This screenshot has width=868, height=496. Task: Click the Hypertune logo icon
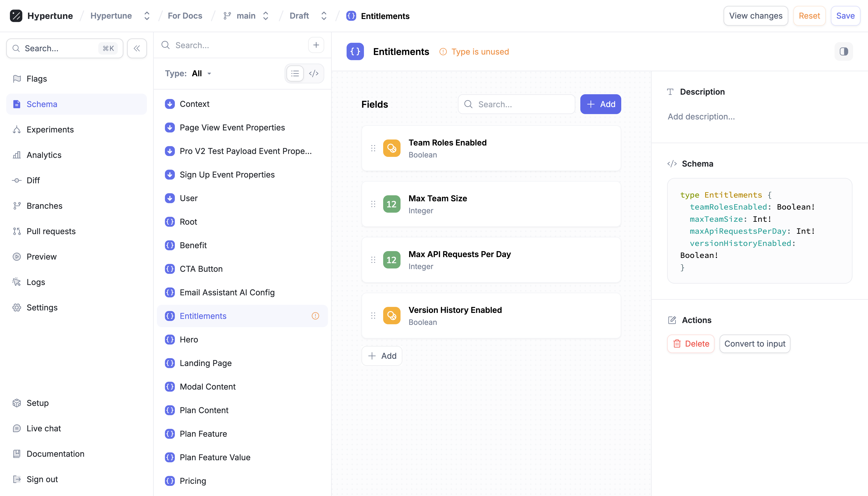(16, 16)
